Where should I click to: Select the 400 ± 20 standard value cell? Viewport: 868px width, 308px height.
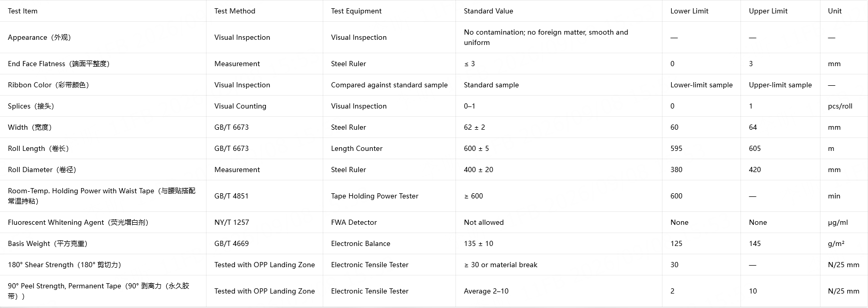point(559,170)
